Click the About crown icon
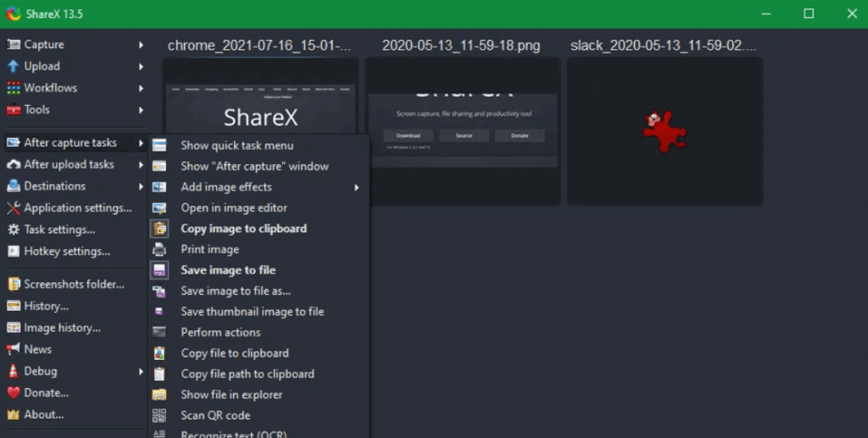The image size is (868, 438). (x=14, y=414)
